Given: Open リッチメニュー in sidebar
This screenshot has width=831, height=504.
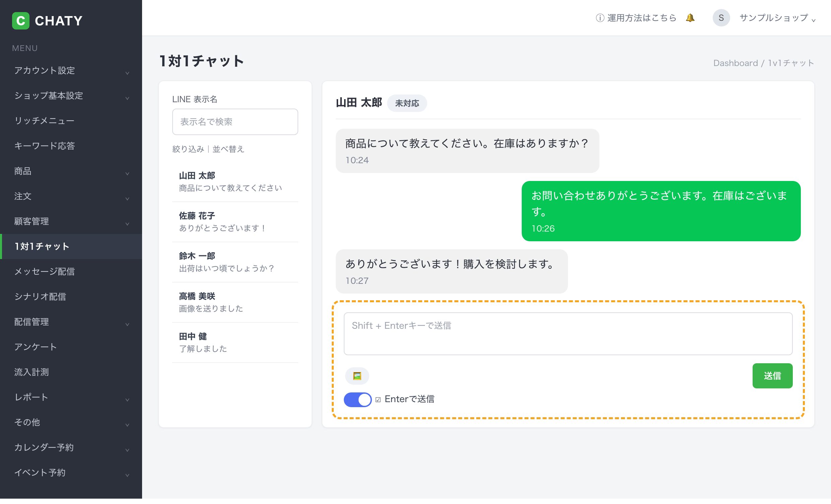Looking at the screenshot, I should pyautogui.click(x=71, y=121).
